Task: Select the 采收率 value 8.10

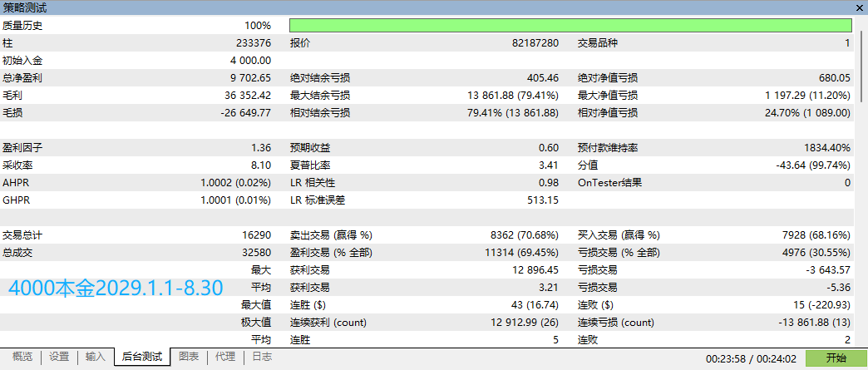Action: (261, 165)
